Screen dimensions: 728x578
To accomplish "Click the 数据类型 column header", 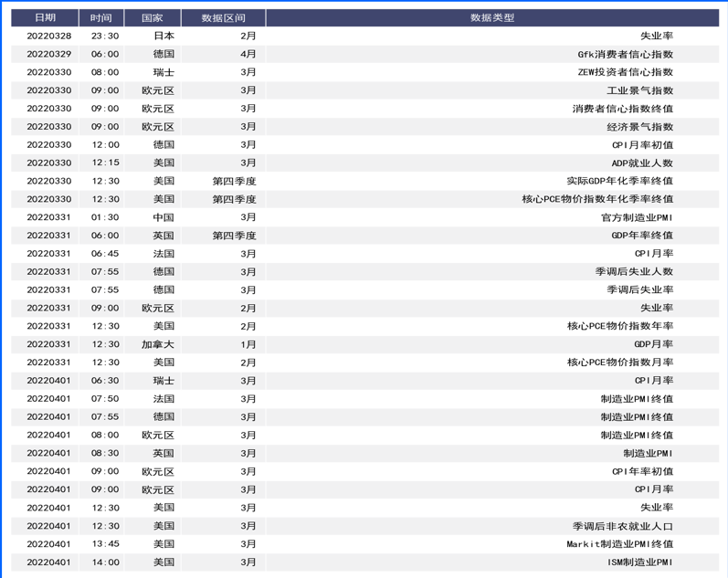I will pos(492,17).
